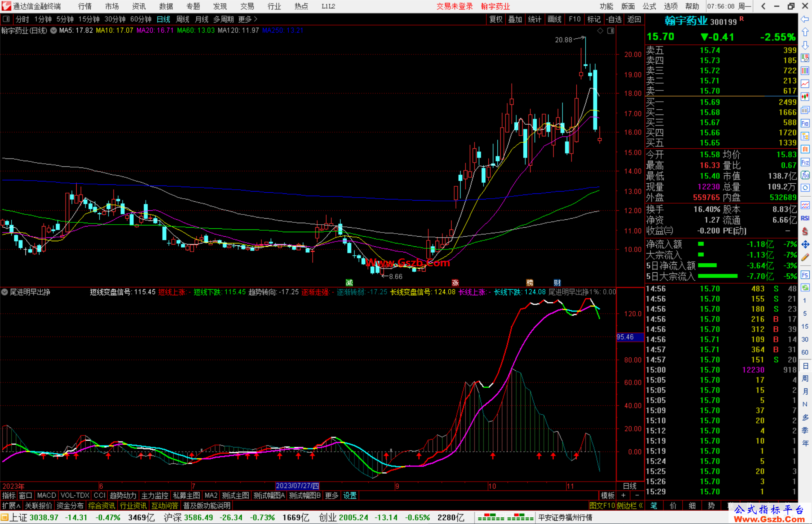
Task: Open the candlestick chart icon in sidebar
Action: pyautogui.click(x=805, y=97)
